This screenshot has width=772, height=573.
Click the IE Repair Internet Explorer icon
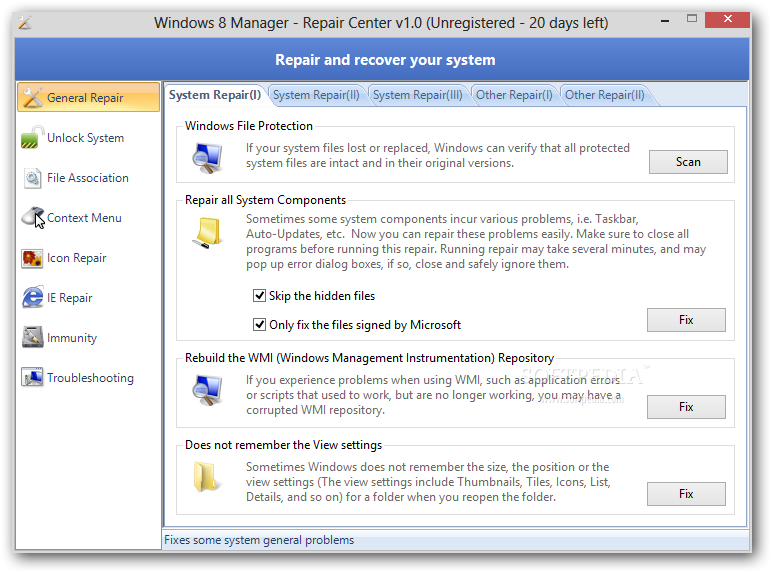tap(32, 297)
